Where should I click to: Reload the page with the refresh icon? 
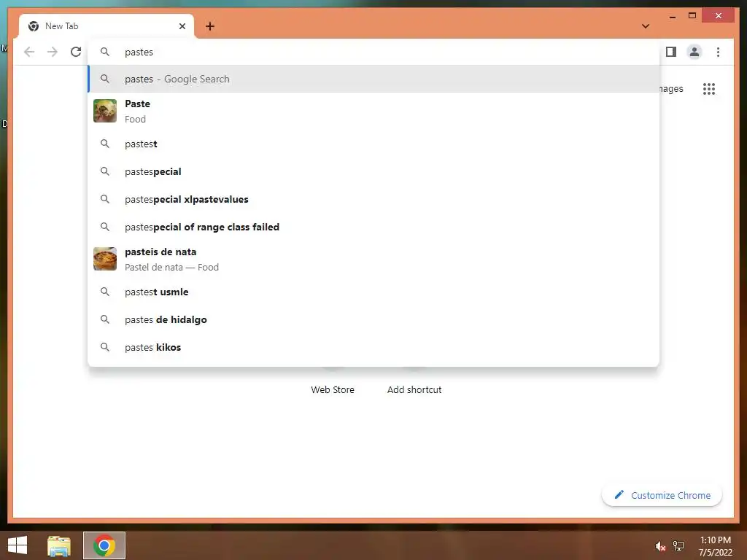pyautogui.click(x=76, y=52)
